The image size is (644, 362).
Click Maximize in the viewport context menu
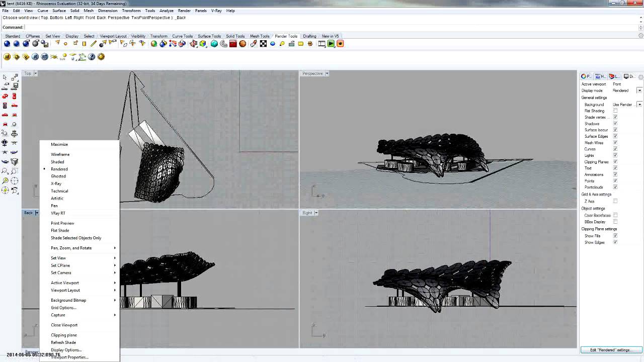[x=59, y=144]
